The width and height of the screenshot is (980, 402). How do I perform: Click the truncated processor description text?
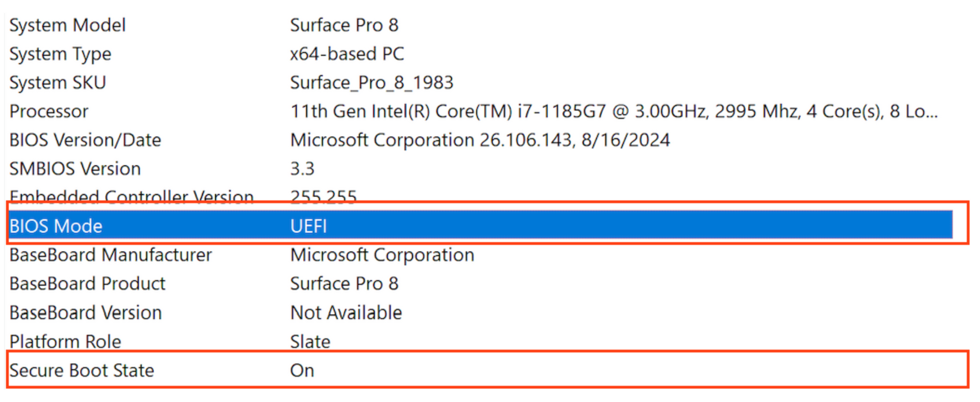tap(612, 111)
